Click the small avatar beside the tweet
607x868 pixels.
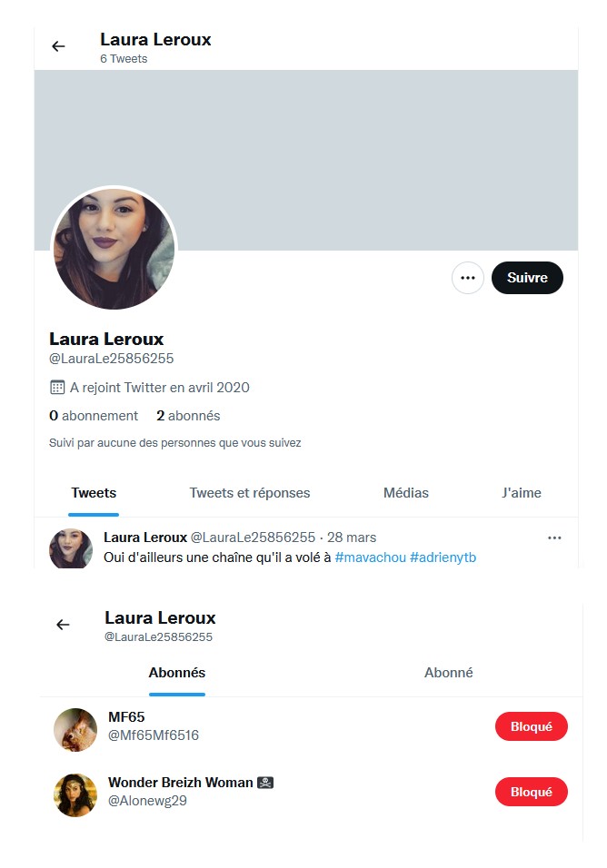click(x=71, y=548)
